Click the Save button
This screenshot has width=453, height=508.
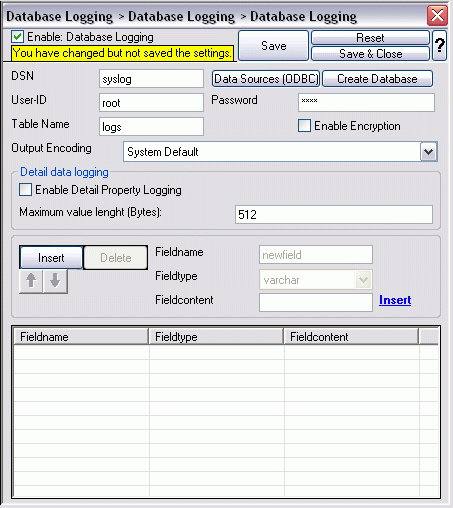click(x=274, y=45)
